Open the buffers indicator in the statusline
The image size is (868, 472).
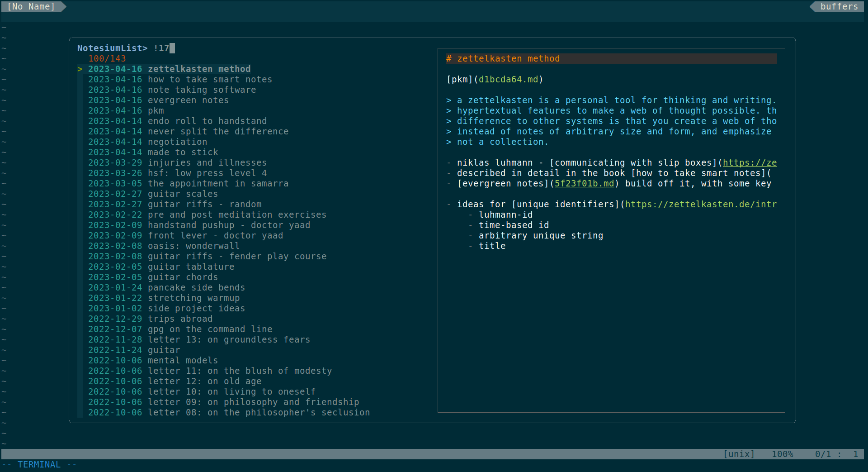(840, 6)
